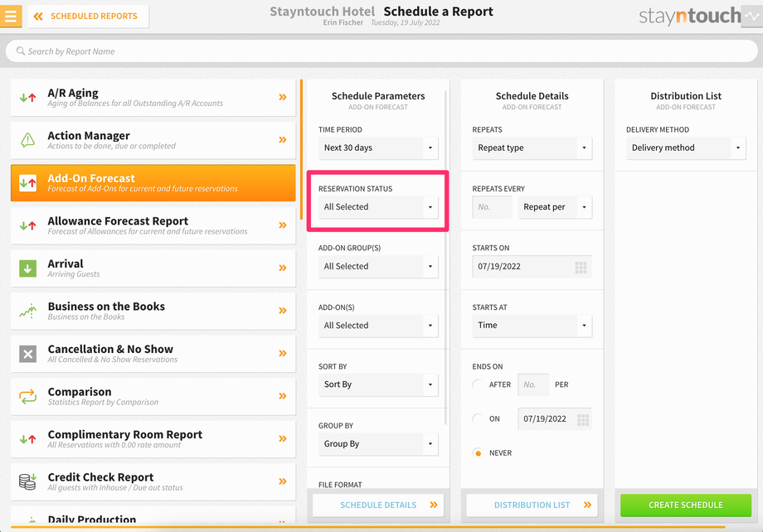Click Allowance Forecast arrows icon

click(27, 225)
